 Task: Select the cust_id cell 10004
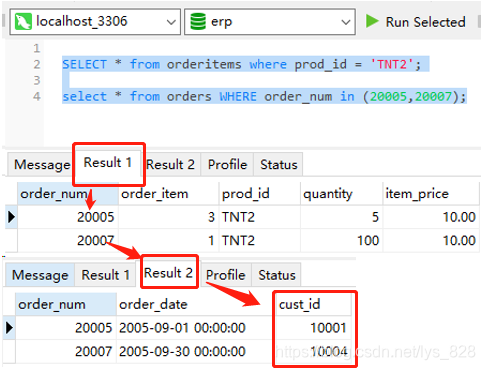tap(314, 351)
